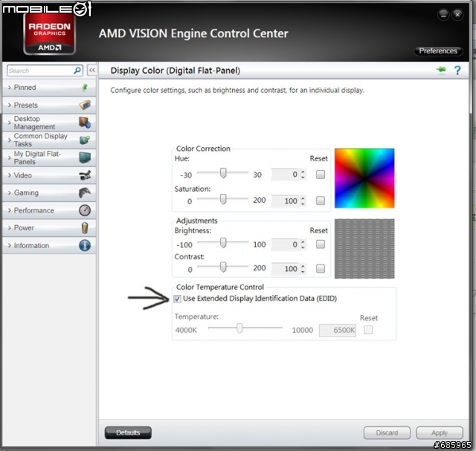Pin this page using the green pin icon
This screenshot has height=451, width=476.
441,70
